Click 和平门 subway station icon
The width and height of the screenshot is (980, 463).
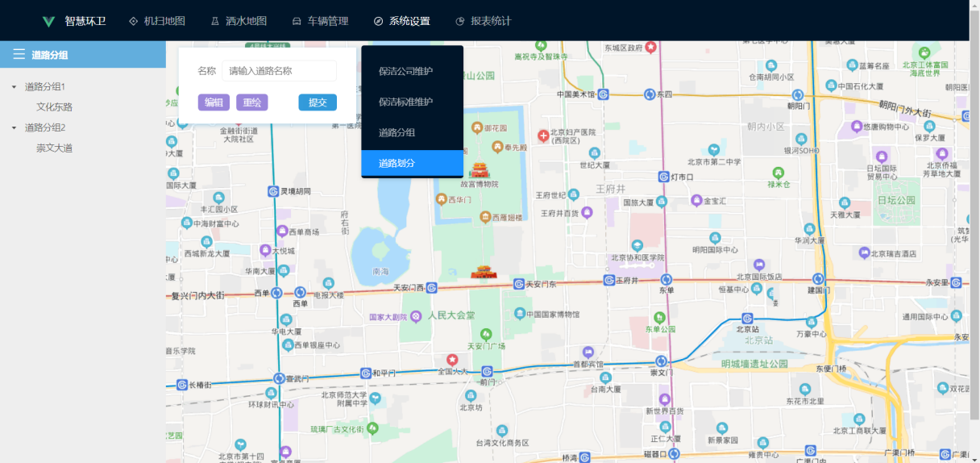pos(366,373)
